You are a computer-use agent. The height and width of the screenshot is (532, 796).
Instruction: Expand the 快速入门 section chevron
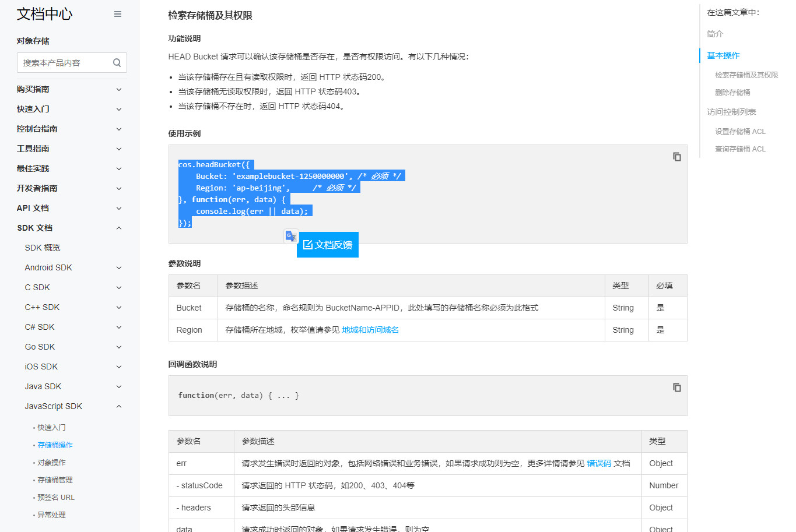click(119, 109)
